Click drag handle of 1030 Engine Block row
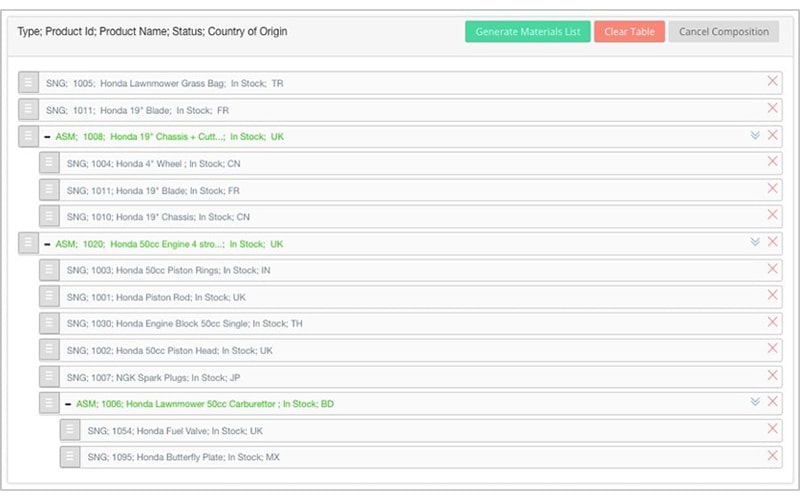Image resolution: width=800 pixels, height=500 pixels. 49,323
